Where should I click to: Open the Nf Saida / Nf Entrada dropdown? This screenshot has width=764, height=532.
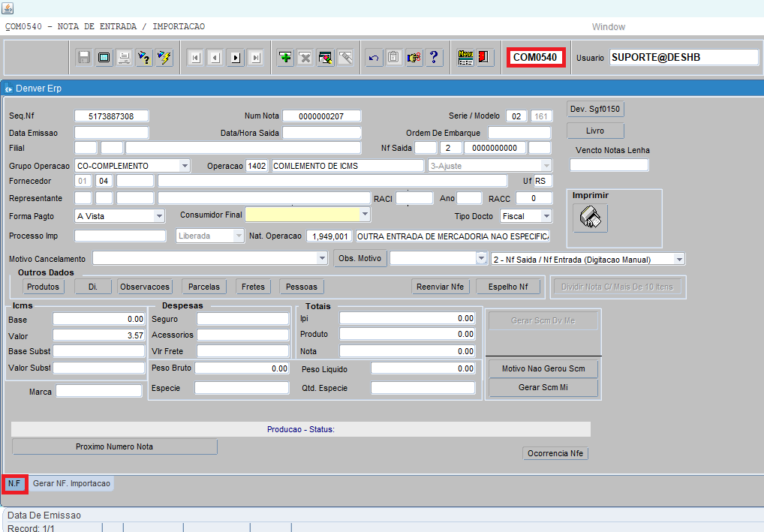pyautogui.click(x=679, y=259)
